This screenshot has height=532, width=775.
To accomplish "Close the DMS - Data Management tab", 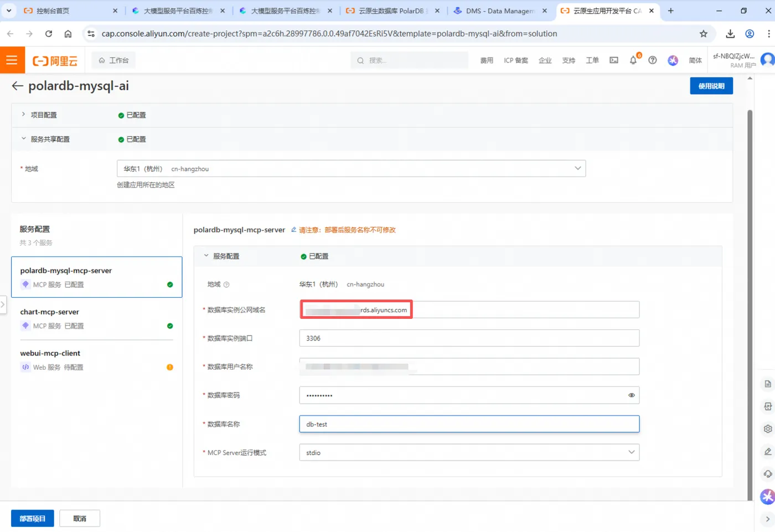I will pyautogui.click(x=545, y=11).
